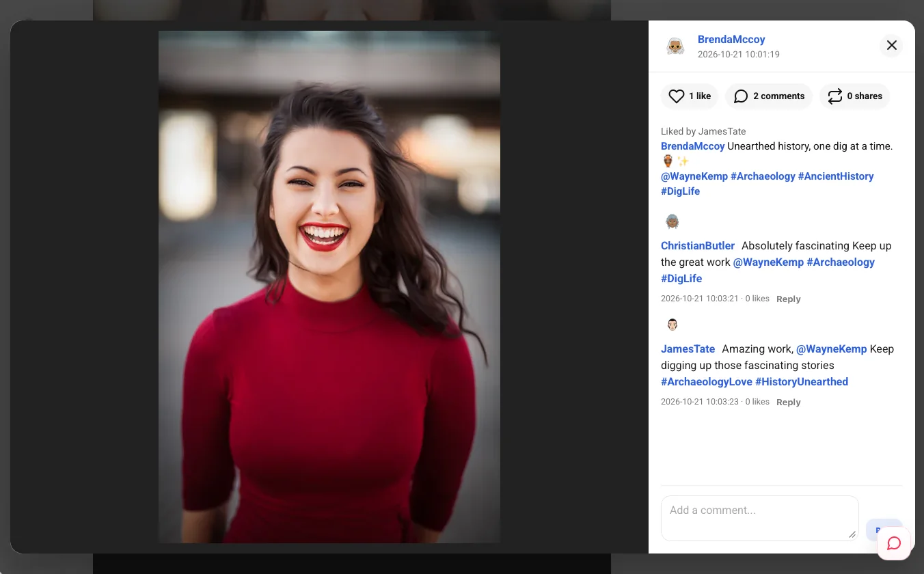The width and height of the screenshot is (924, 574).
Task: Reply to JamesTate's comment
Action: (788, 402)
